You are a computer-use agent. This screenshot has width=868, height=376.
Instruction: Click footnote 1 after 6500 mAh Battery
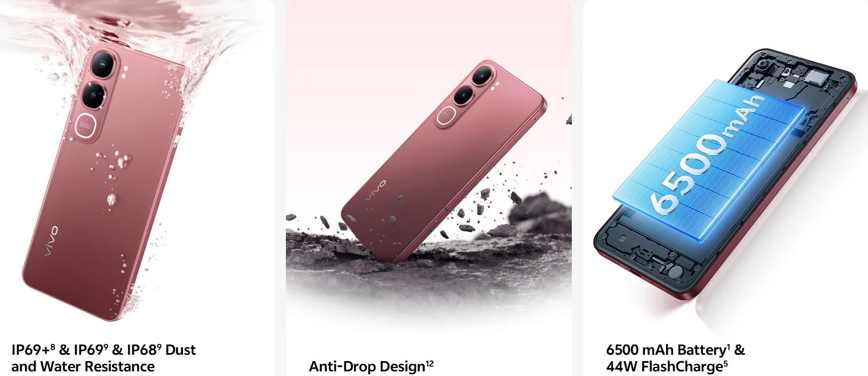pyautogui.click(x=729, y=346)
